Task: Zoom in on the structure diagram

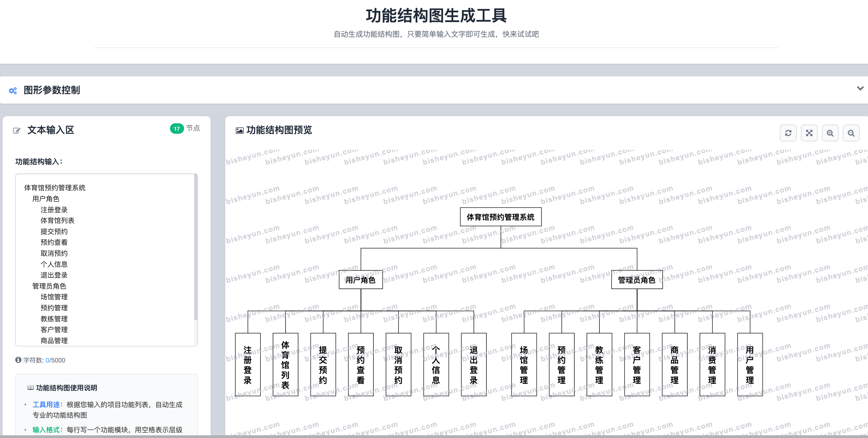Action: click(x=830, y=133)
